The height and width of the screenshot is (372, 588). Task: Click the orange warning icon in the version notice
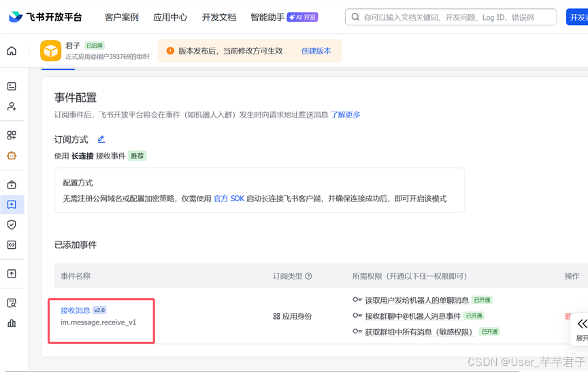point(170,50)
